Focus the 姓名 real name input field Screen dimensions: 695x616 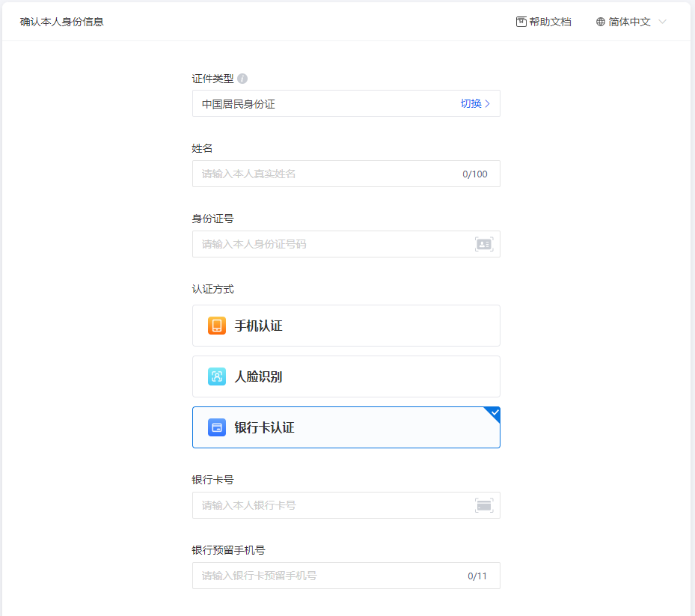pos(329,174)
